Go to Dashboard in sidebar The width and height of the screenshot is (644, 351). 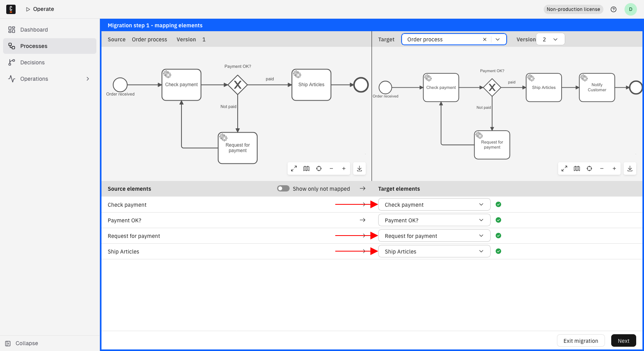point(50,30)
